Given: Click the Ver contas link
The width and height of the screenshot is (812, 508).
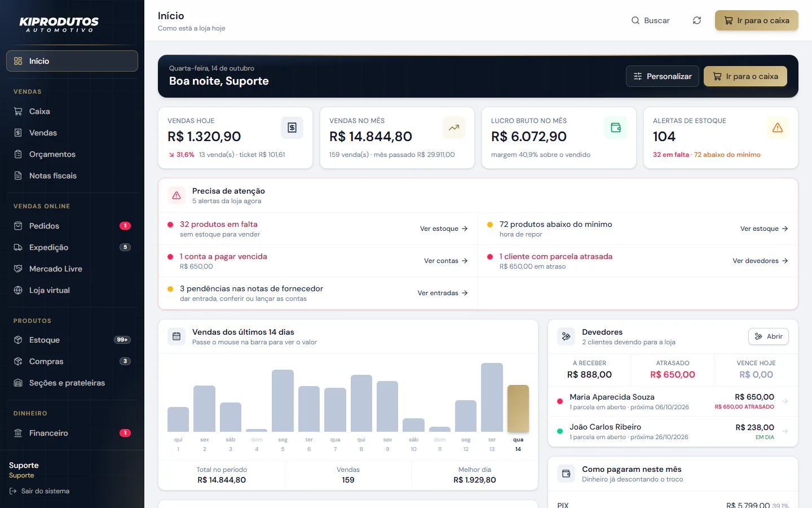Looking at the screenshot, I should click(x=446, y=261).
